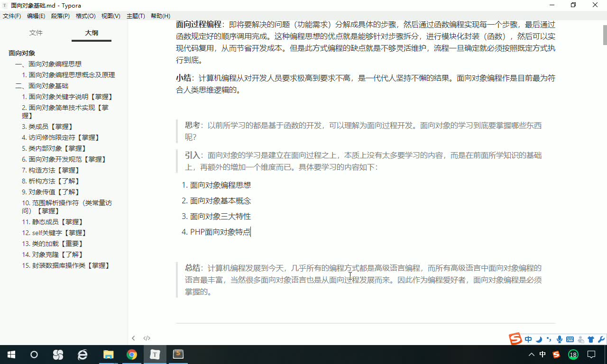The height and width of the screenshot is (364, 607).
Task: Open the Windows Start menu
Action: (x=11, y=355)
